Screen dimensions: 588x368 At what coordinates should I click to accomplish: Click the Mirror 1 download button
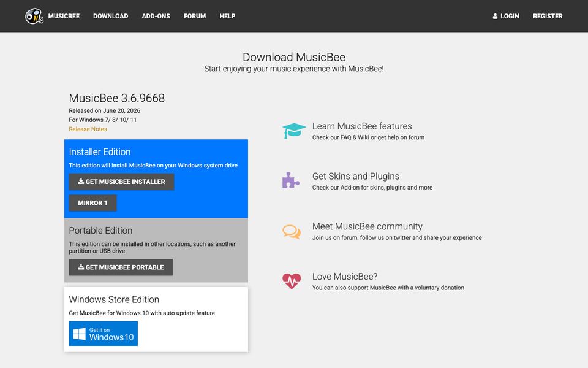[92, 203]
